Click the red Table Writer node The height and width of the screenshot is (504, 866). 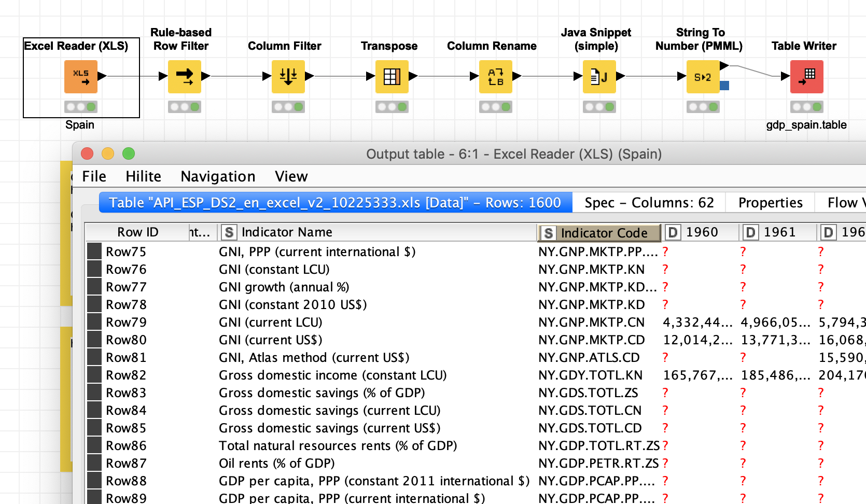(x=806, y=77)
